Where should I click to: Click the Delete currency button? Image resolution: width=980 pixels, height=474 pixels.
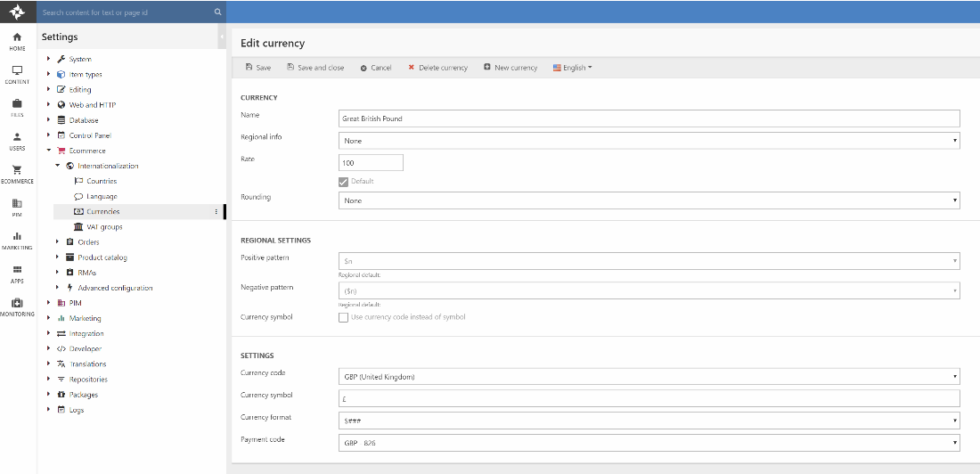coord(437,68)
